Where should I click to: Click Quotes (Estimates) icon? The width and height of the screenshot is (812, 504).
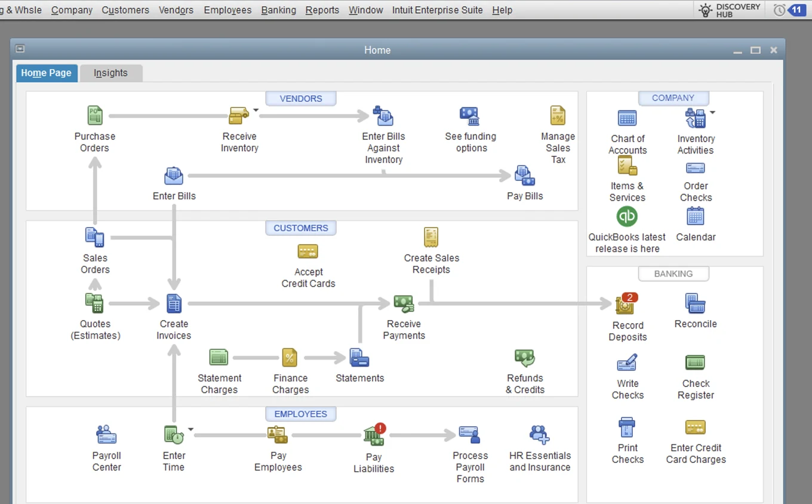pyautogui.click(x=94, y=303)
